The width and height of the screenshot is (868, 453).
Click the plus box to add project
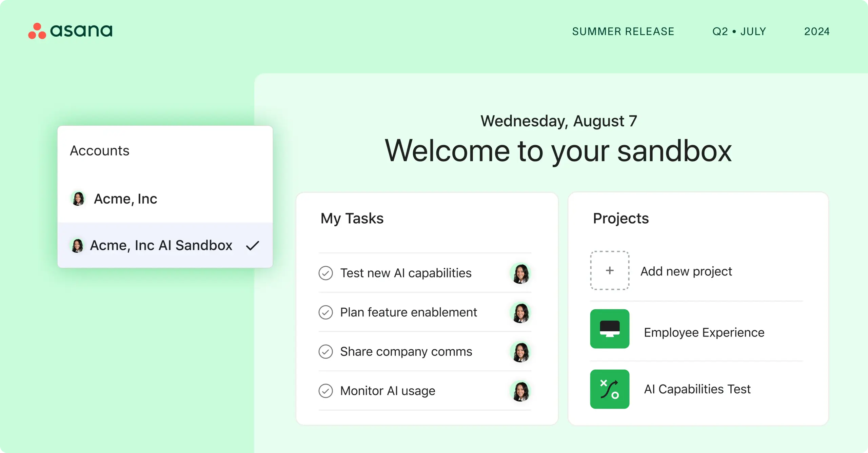610,270
